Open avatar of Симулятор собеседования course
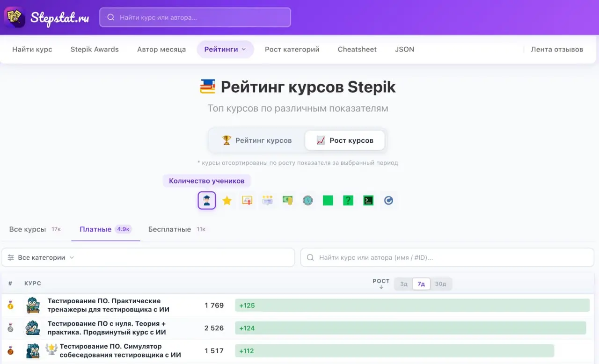 [33, 350]
